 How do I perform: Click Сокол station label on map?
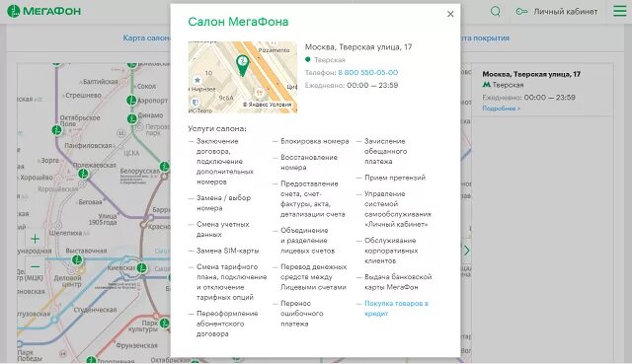coord(146,86)
